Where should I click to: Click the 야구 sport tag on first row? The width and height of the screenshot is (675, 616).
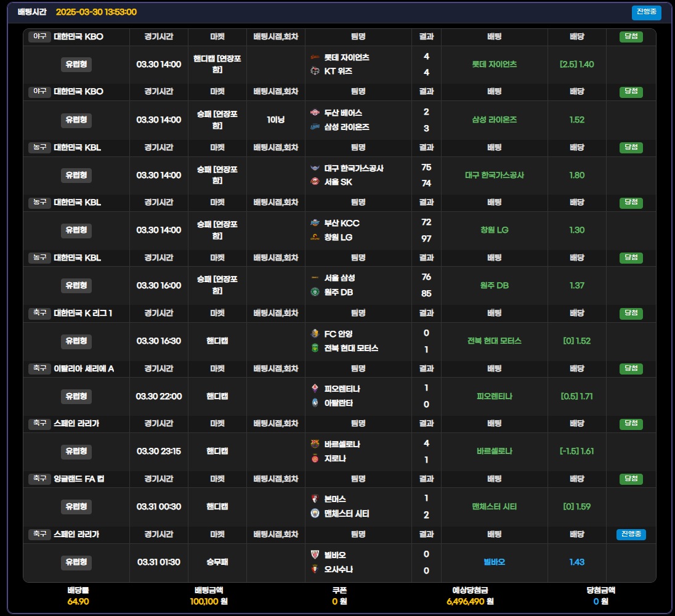pyautogui.click(x=39, y=36)
